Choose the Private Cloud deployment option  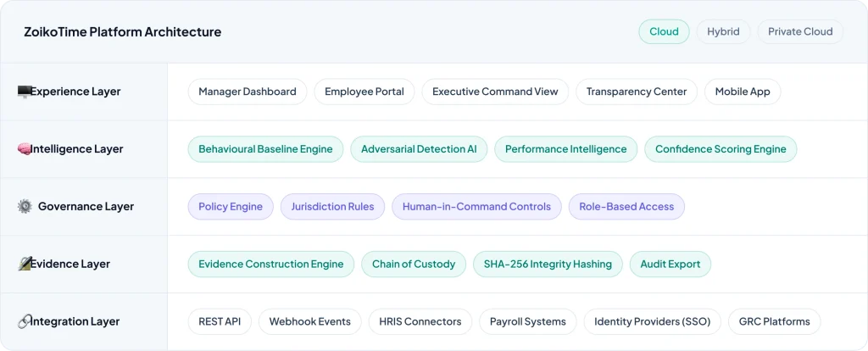[800, 31]
